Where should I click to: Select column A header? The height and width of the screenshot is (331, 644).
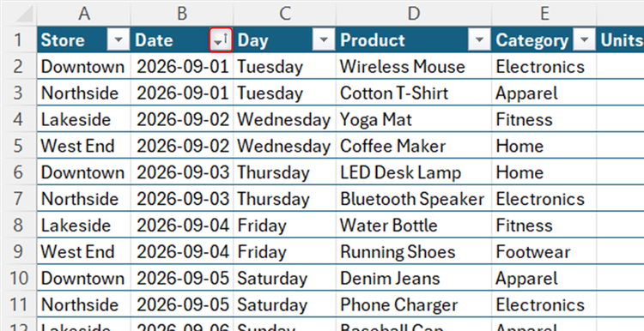tap(84, 14)
